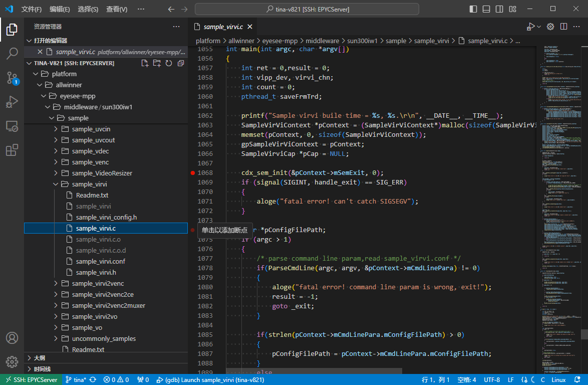Expand the 大纲 outline section
The image size is (588, 385).
[x=39, y=358]
